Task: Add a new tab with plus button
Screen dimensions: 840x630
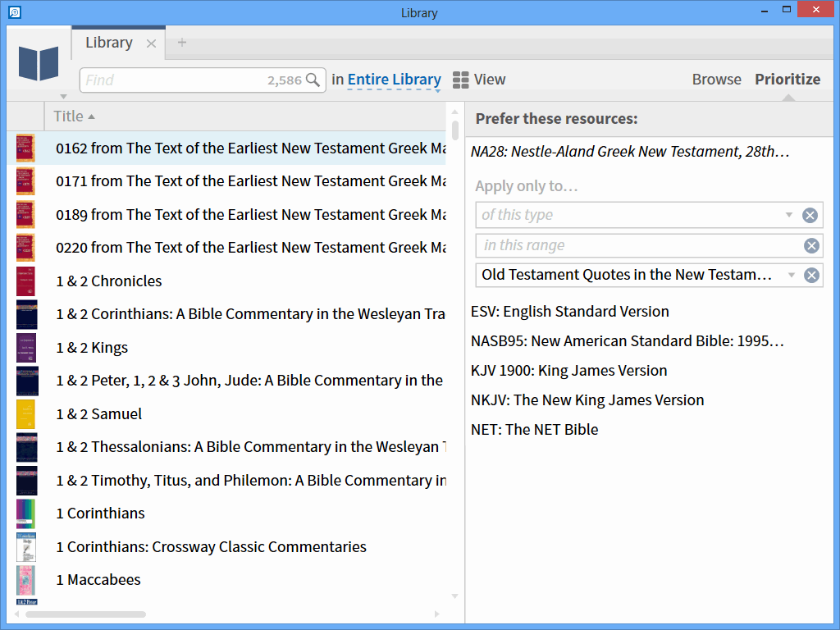Action: coord(182,43)
